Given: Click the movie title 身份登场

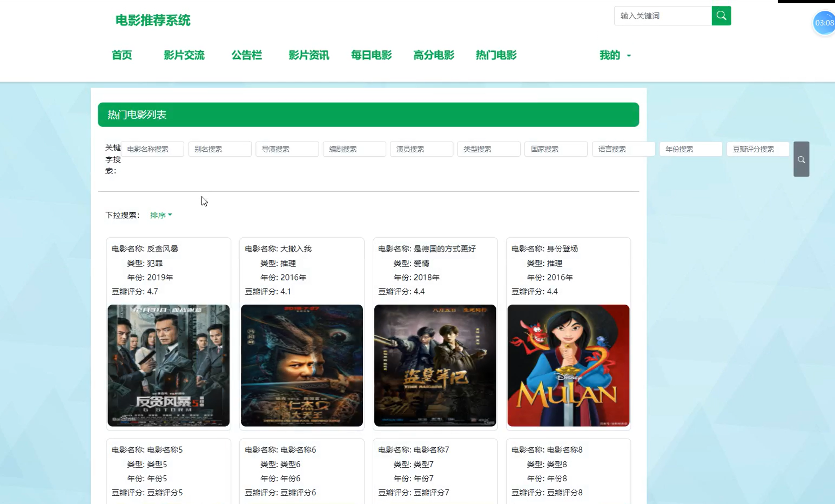Looking at the screenshot, I should 562,249.
